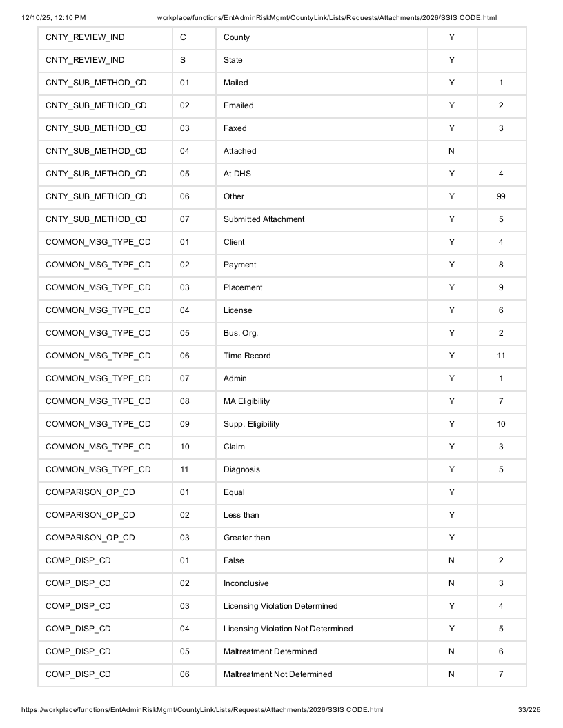Click the header file path text
The width and height of the screenshot is (563, 728).
pos(327,18)
